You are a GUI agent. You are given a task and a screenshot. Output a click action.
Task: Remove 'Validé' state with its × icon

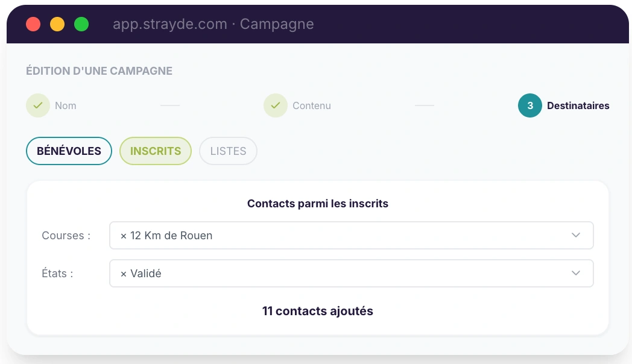coord(124,274)
